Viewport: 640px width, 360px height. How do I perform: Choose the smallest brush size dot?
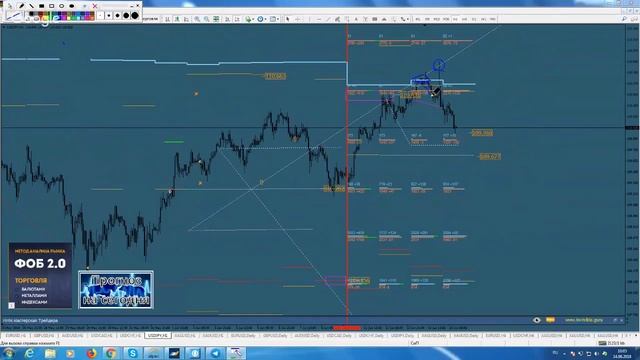pyautogui.click(x=100, y=16)
